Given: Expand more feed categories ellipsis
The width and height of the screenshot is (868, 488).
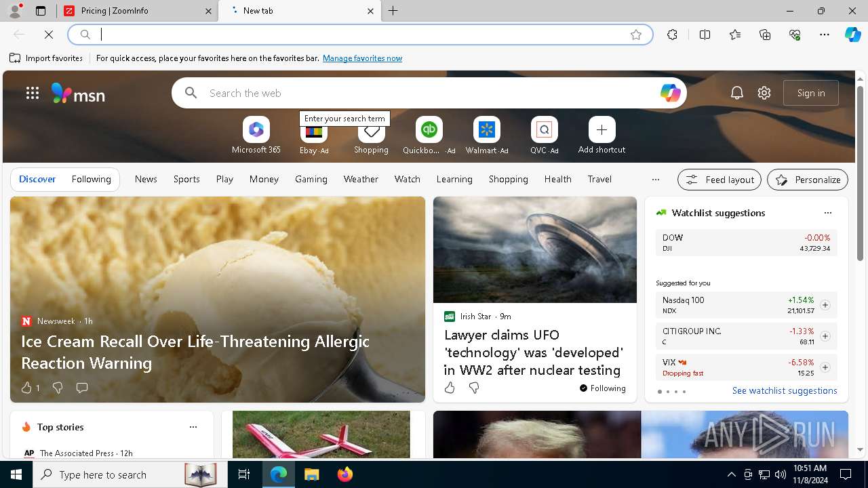Looking at the screenshot, I should (655, 180).
